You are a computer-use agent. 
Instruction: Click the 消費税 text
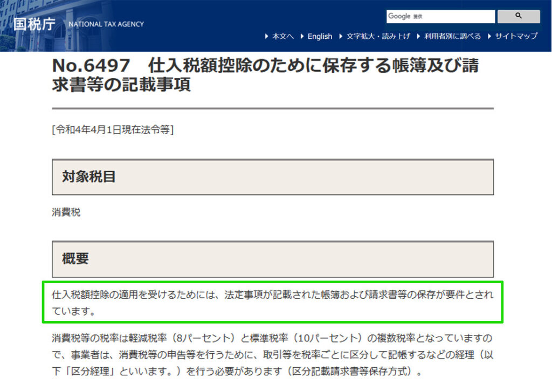coord(66,212)
